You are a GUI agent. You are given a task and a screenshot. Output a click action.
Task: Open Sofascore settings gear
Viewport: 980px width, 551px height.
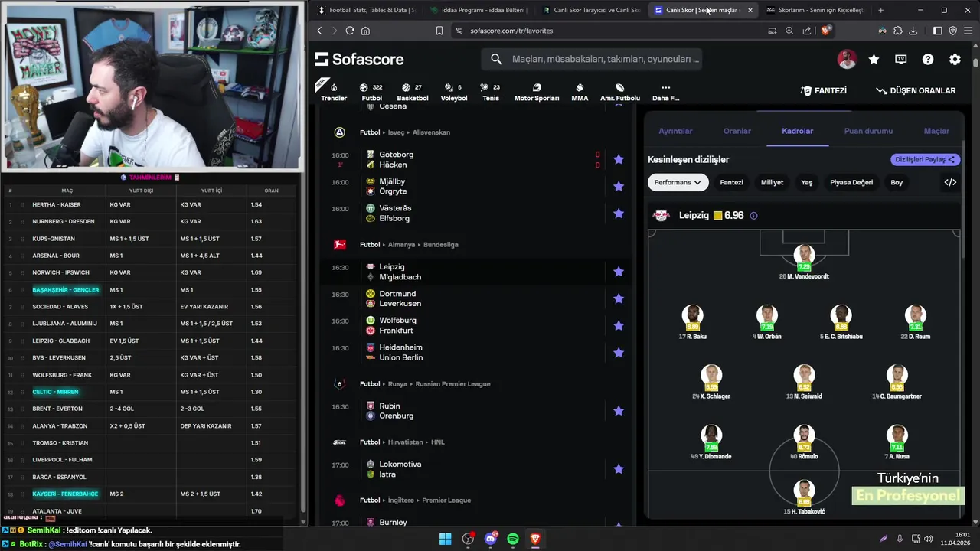click(x=955, y=59)
